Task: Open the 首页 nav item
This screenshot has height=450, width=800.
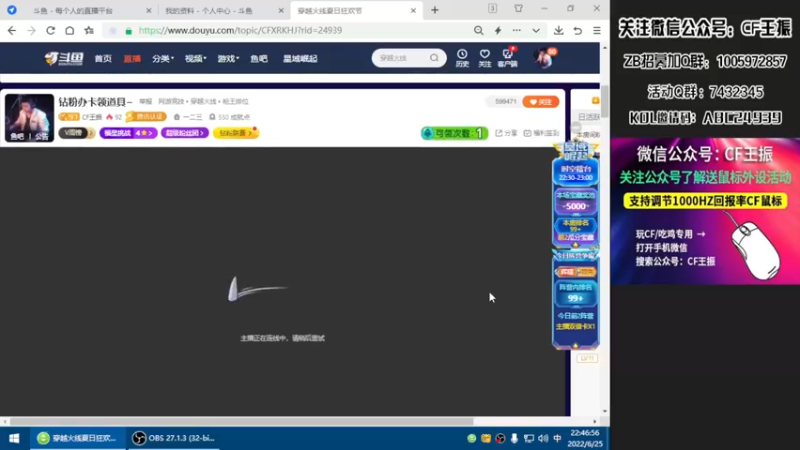Action: coord(103,59)
